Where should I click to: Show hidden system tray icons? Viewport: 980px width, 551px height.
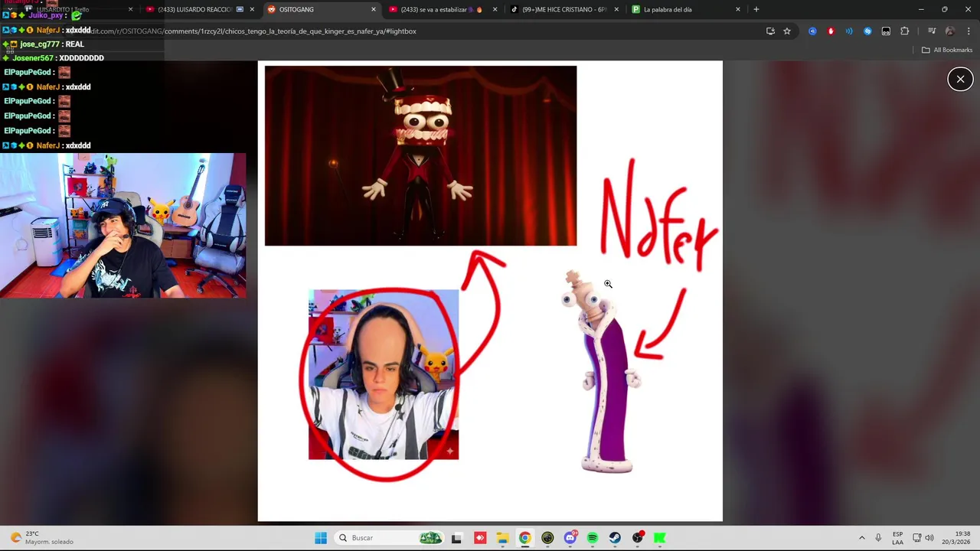click(x=861, y=538)
